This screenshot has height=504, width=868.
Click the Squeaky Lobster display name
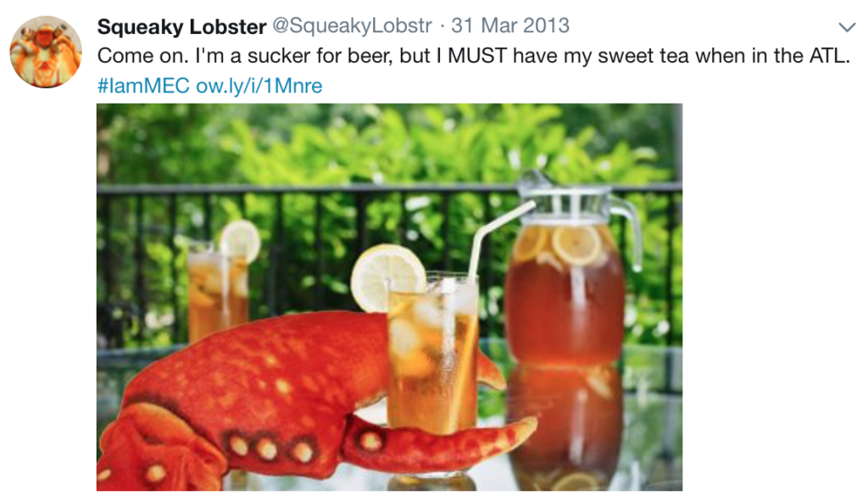point(181,26)
